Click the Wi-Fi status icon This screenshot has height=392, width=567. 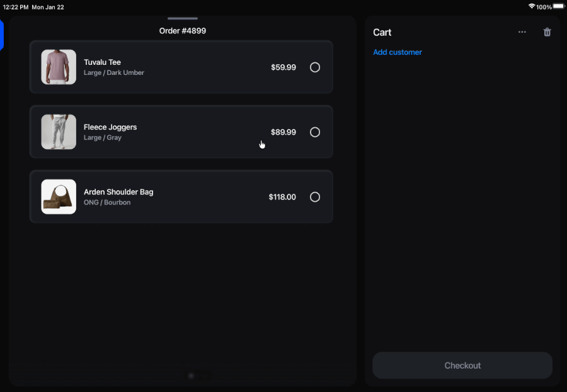(531, 6)
